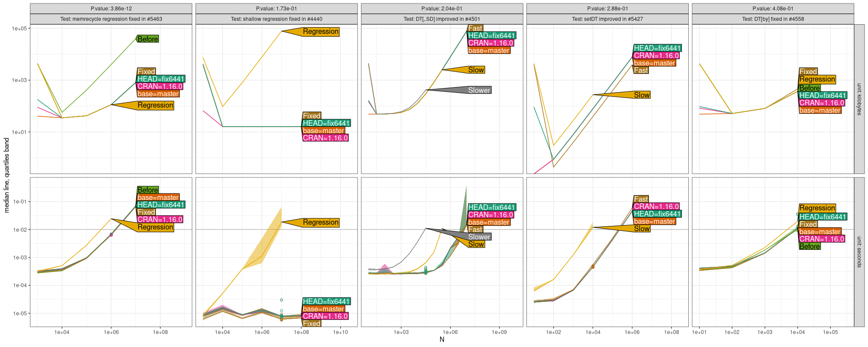This screenshot has width=868, height=347.
Task: Click the 'P.value: 2.04e-01' facet header
Action: click(442, 9)
